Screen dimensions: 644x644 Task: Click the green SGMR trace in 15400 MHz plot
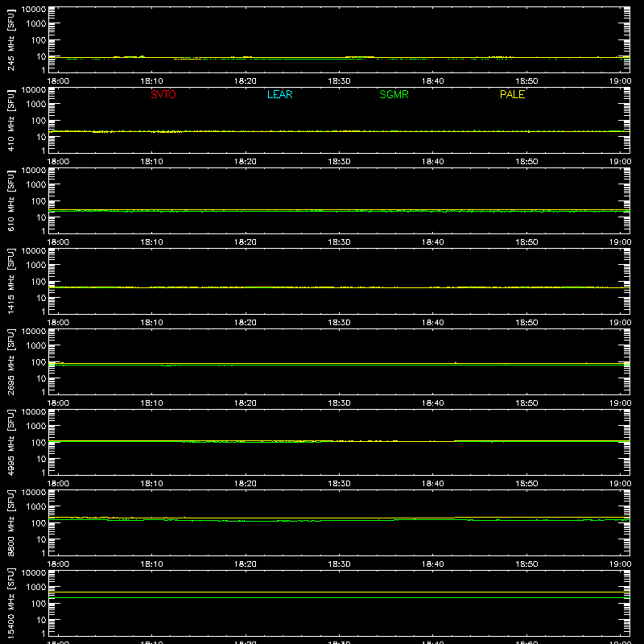tap(339, 597)
